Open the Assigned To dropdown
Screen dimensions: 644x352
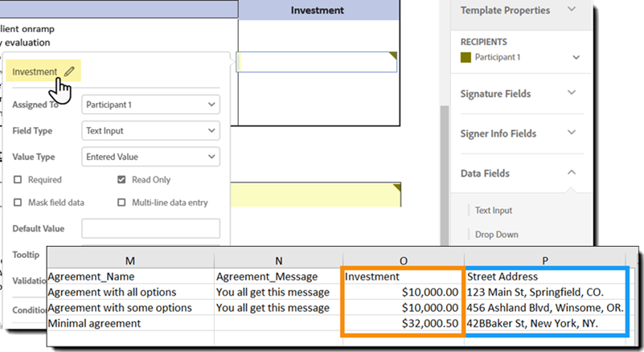click(x=150, y=104)
